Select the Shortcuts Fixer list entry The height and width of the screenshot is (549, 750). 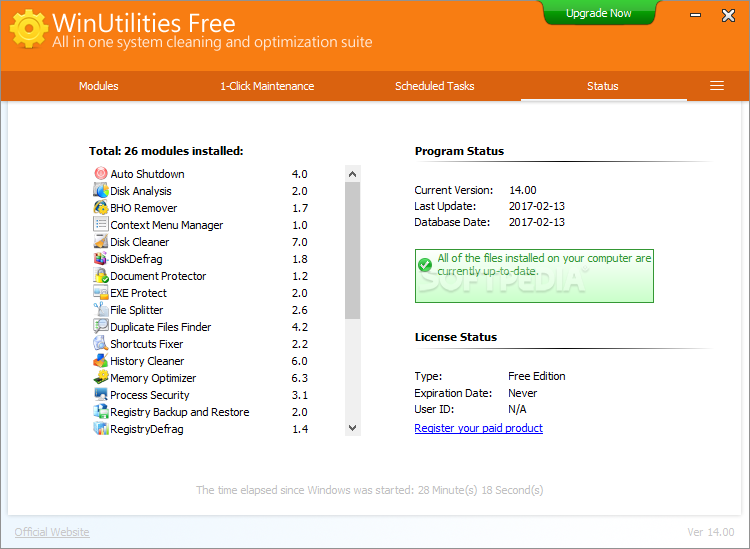click(x=146, y=344)
